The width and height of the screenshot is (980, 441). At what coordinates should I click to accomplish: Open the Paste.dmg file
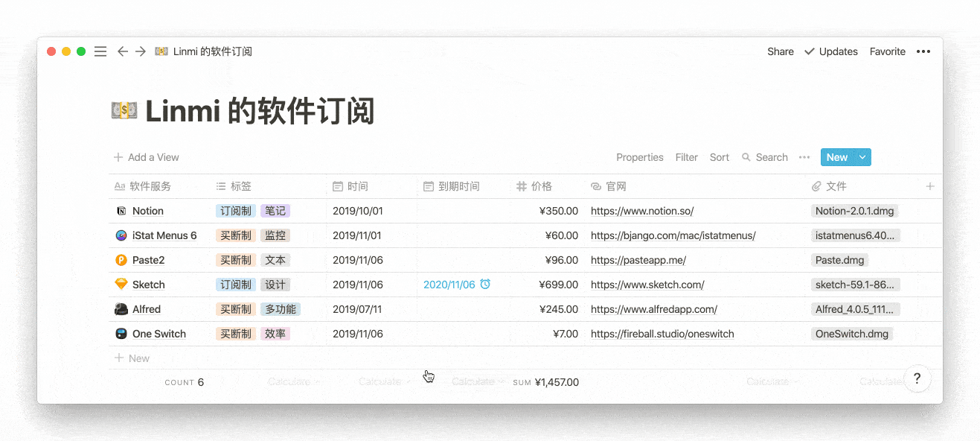[839, 260]
